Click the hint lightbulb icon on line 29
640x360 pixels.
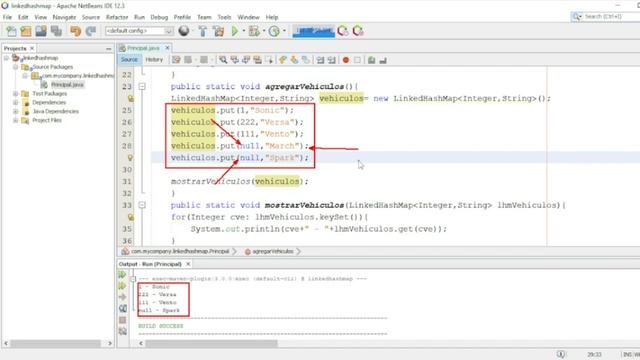pyautogui.click(x=130, y=158)
